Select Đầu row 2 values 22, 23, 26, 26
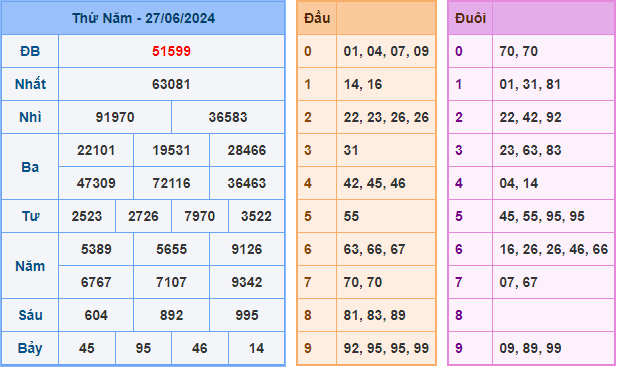Viewport: 617px width, 367px height. (386, 117)
